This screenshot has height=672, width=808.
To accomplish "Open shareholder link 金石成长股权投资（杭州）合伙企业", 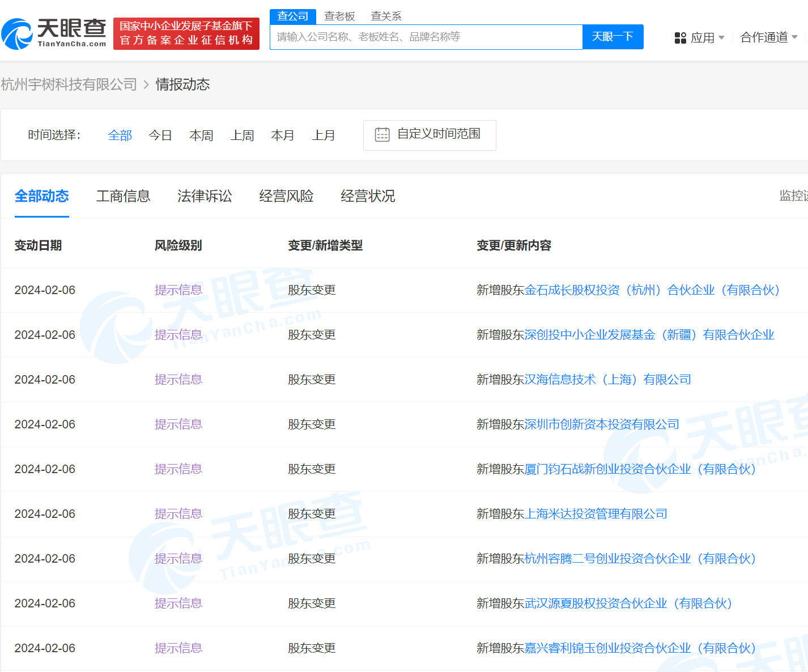I will [x=652, y=290].
